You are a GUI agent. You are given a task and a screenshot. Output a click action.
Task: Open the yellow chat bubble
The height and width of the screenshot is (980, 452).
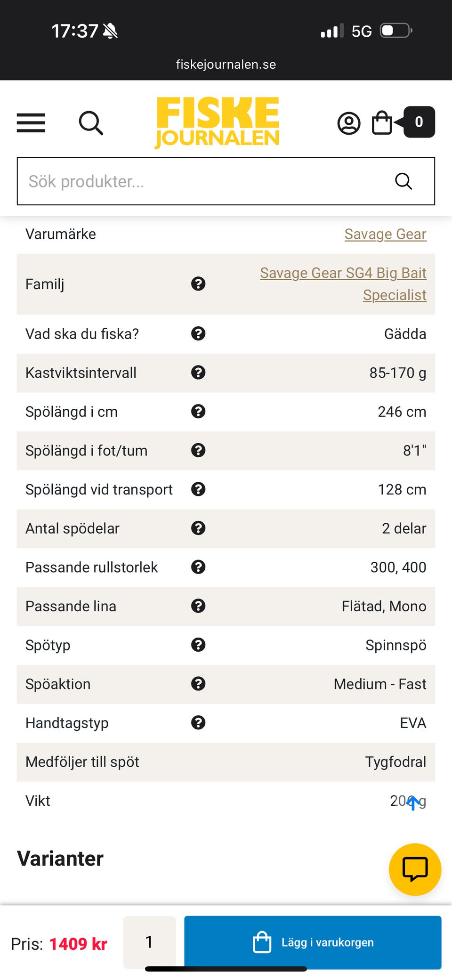tap(415, 869)
